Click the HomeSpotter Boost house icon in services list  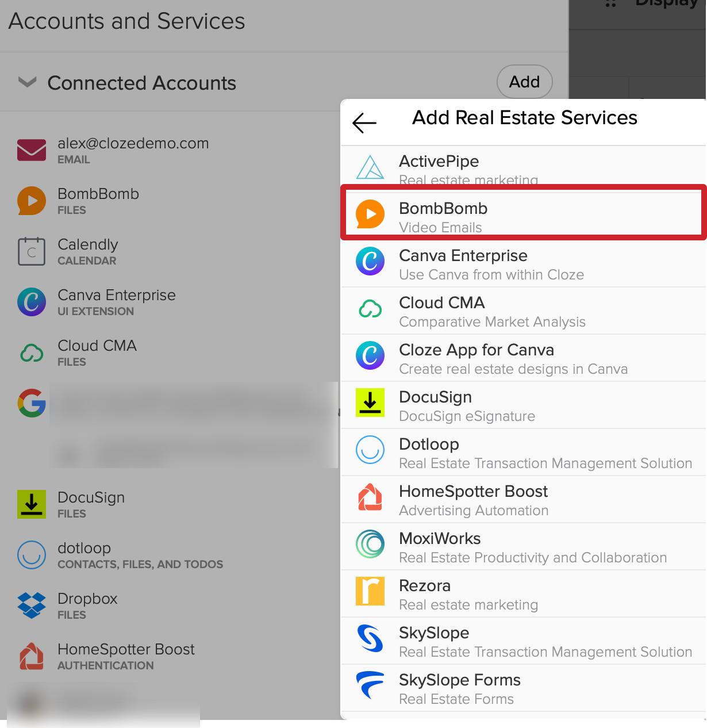coord(370,497)
